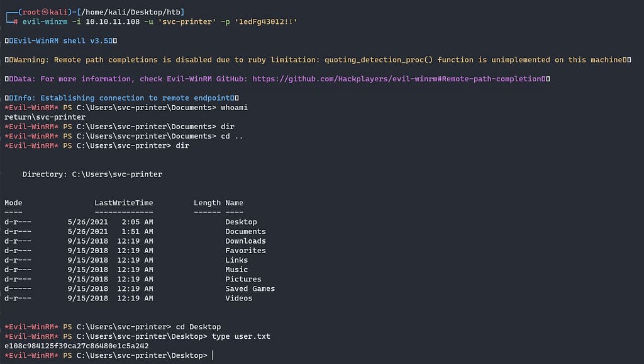Image resolution: width=644 pixels, height=364 pixels.
Task: Click the evil-winrm command text
Action: pyautogui.click(x=45, y=22)
